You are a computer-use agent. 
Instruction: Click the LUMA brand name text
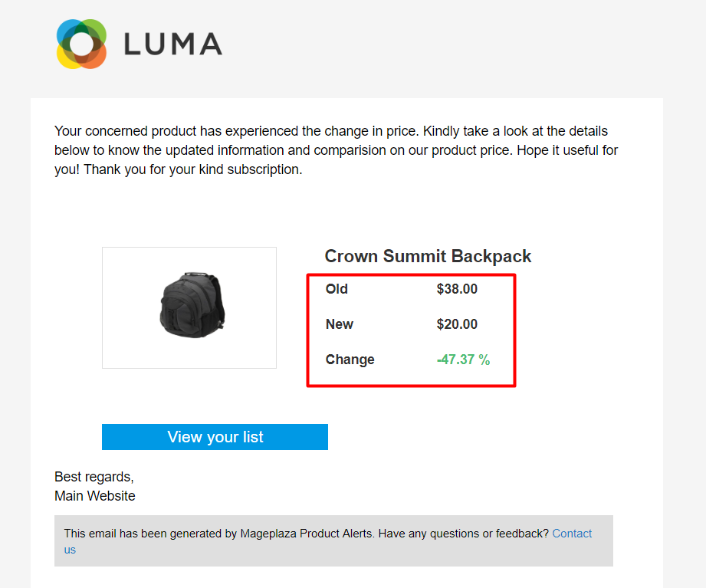[172, 44]
